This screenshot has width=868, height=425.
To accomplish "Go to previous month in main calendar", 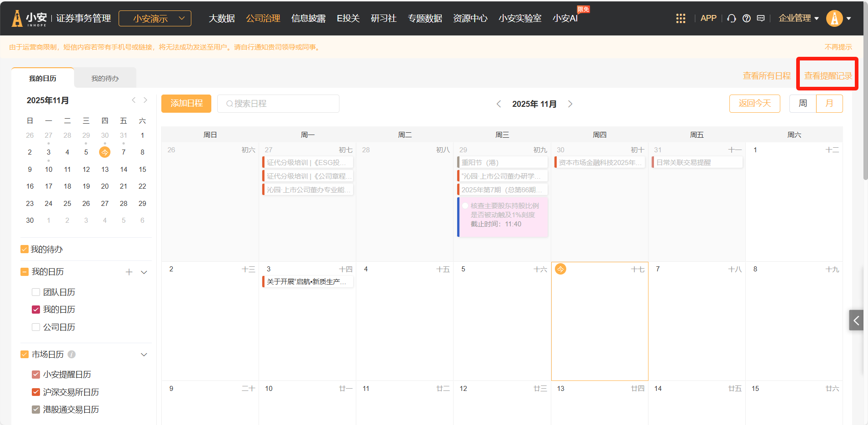I will 499,104.
